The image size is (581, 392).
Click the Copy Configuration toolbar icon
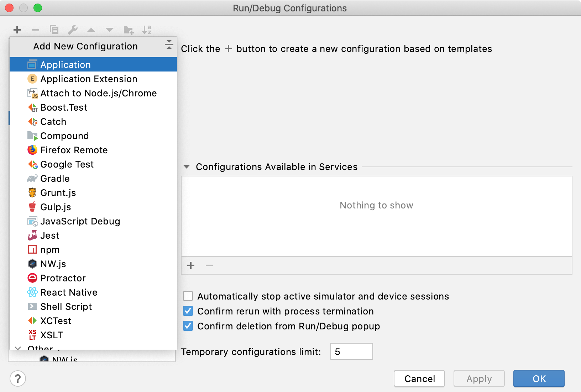(54, 30)
